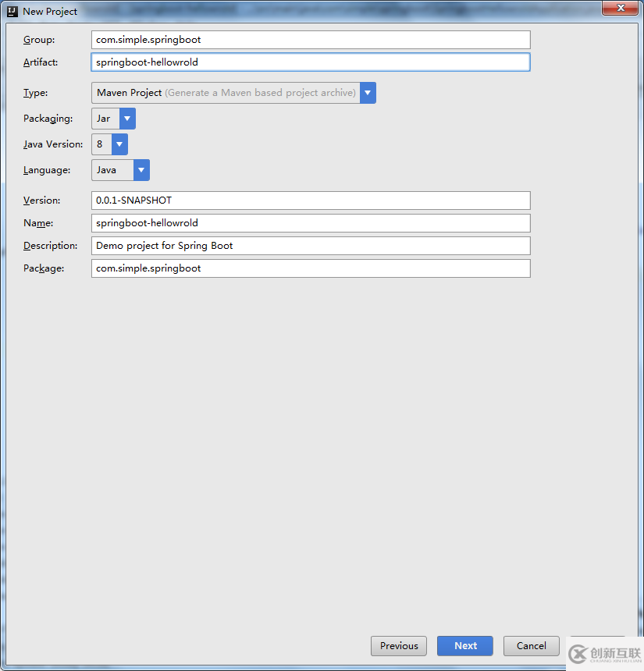
Task: Proceed with the Next button
Action: click(x=465, y=646)
